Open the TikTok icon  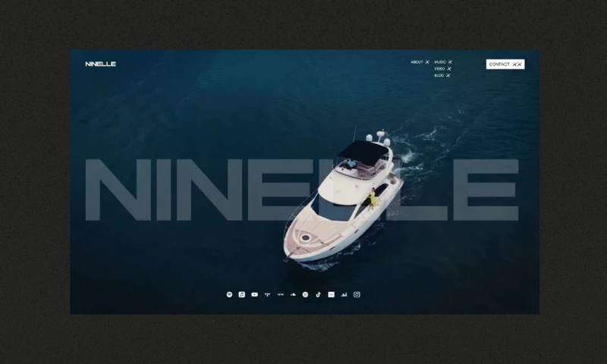[x=318, y=295]
